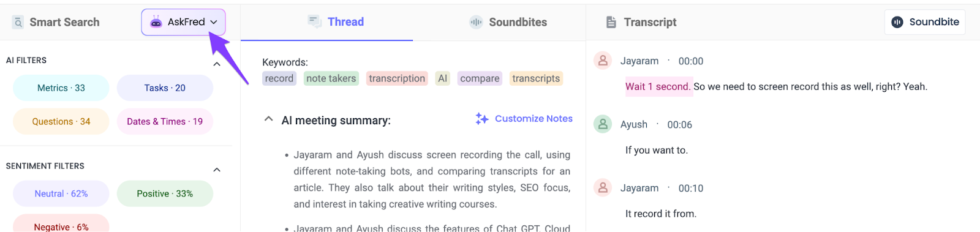Toggle the Metrics · 33 filter
Image resolution: width=980 pixels, height=232 pixels.
click(x=61, y=88)
